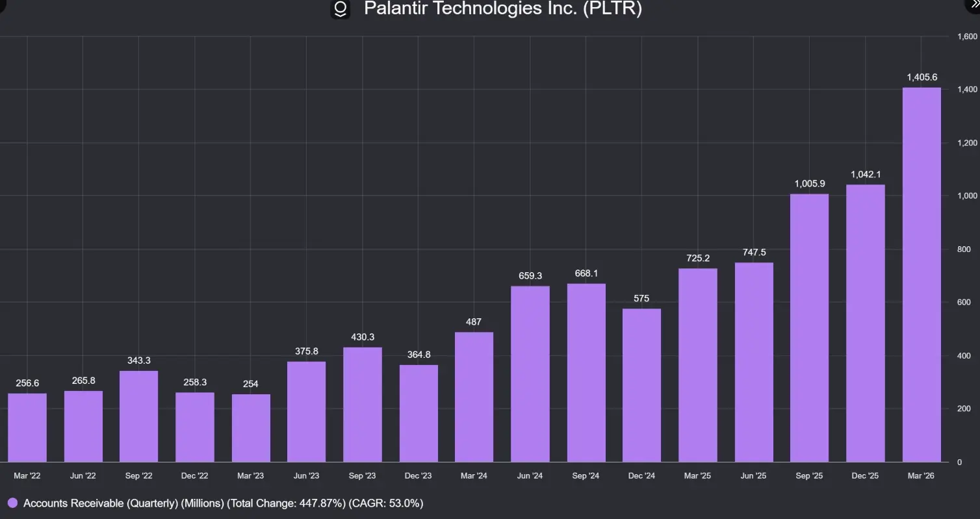
Task: Select the Jun '23 axis label
Action: click(x=307, y=476)
